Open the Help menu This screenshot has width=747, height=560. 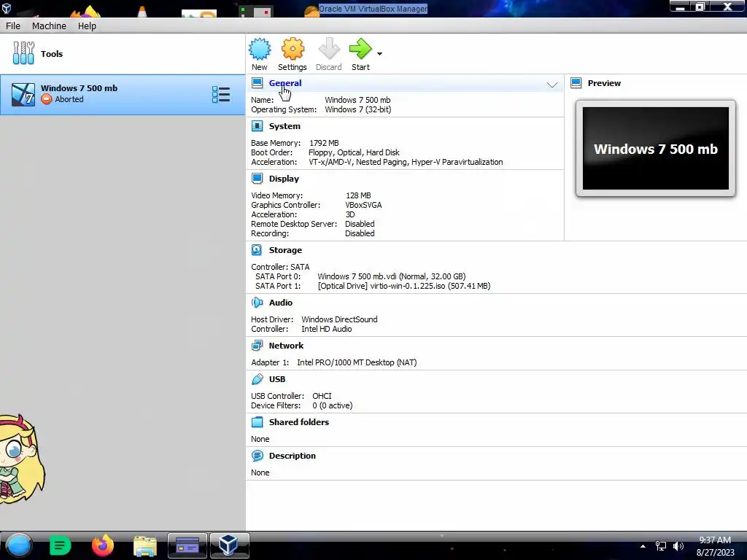88,26
